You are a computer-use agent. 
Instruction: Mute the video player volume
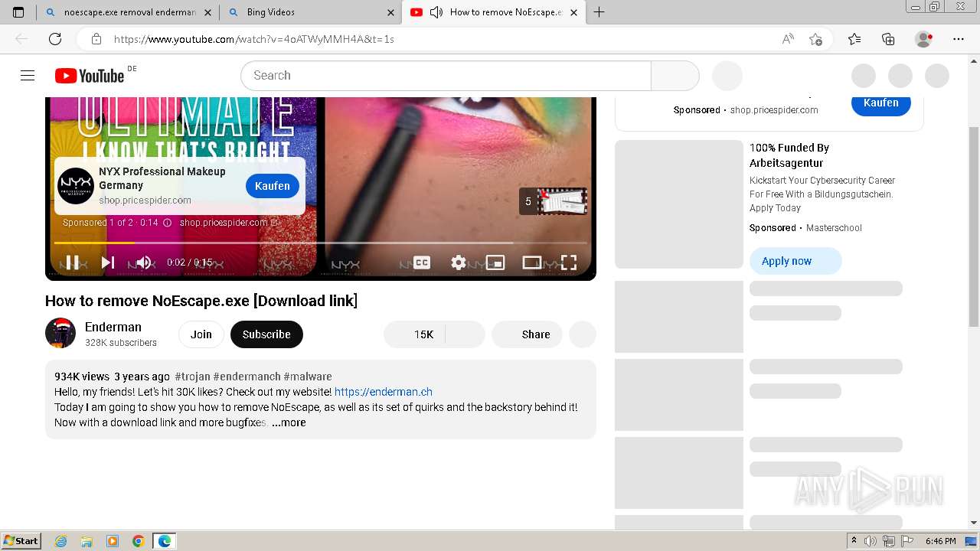click(x=144, y=262)
